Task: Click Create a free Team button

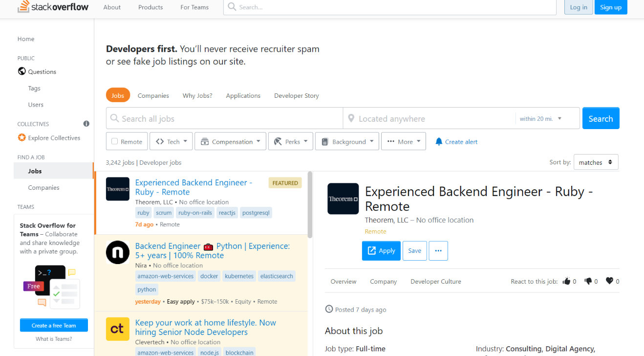Action: [54, 325]
